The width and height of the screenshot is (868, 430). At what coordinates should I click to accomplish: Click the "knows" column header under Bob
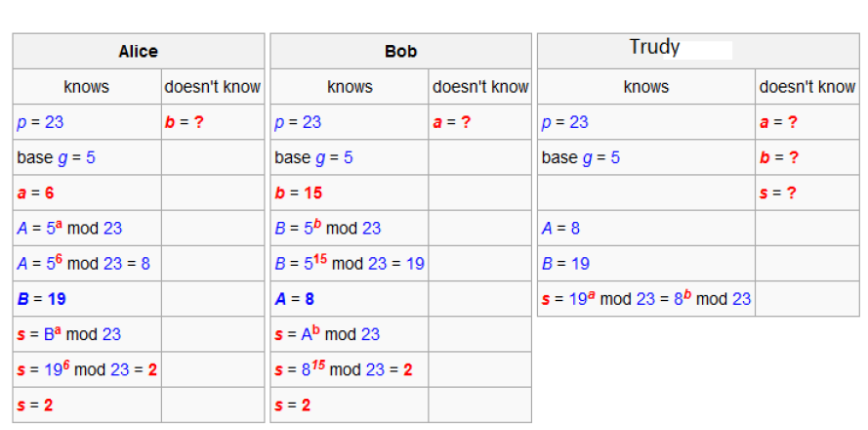(350, 87)
